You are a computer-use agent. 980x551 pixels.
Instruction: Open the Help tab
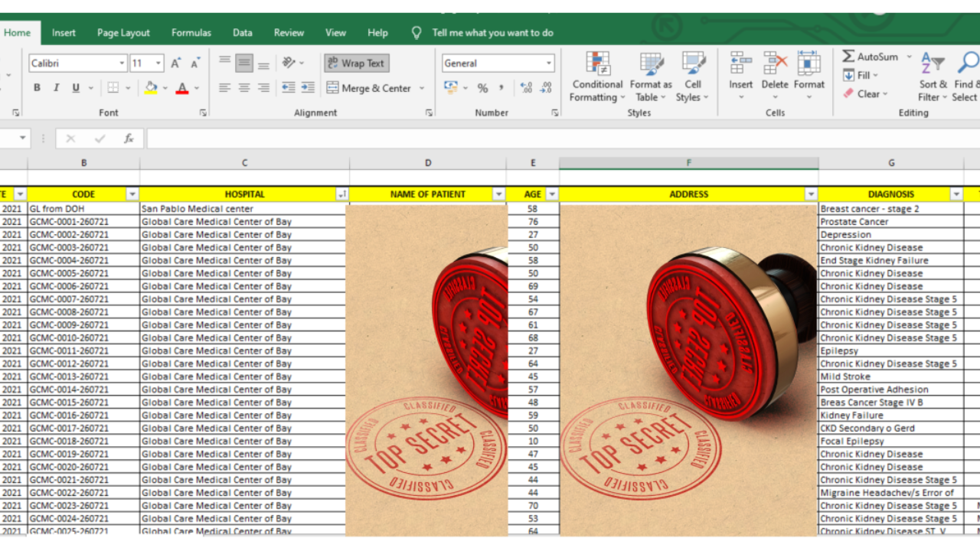[x=377, y=33]
